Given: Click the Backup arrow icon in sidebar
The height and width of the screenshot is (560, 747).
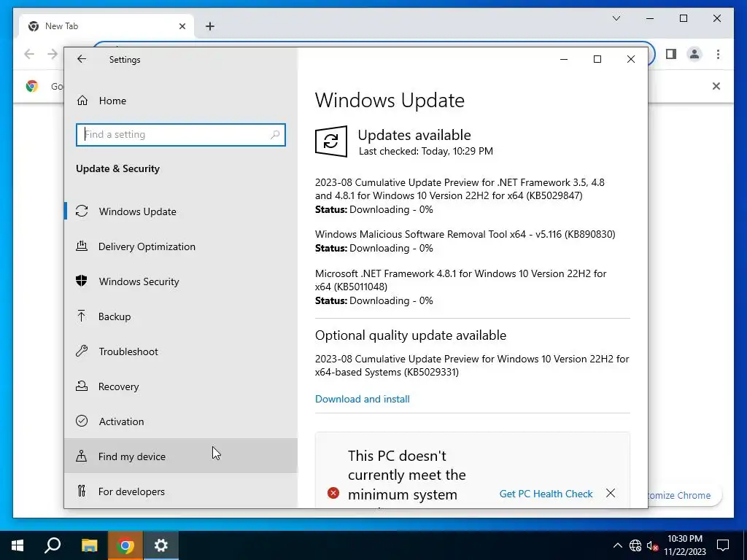Looking at the screenshot, I should point(82,316).
